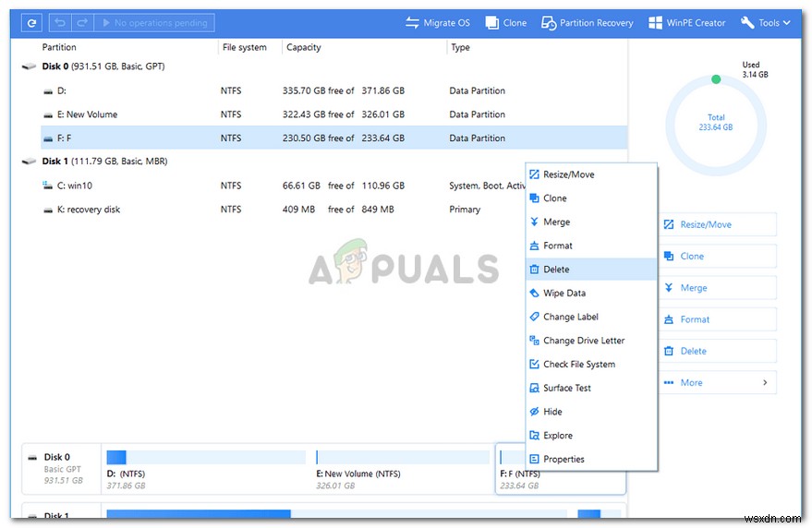Viewport: 812px width, 528px height.
Task: Click the Clone button in right panel
Action: click(718, 257)
